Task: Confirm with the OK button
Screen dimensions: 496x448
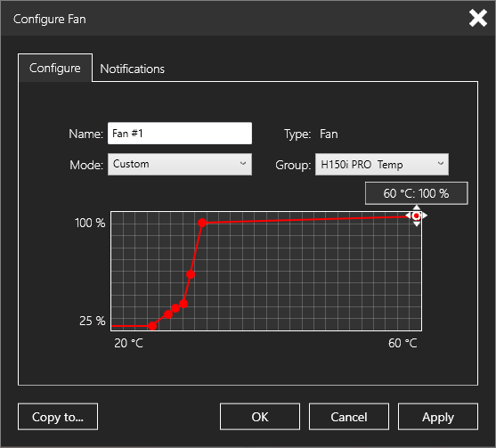Action: click(x=260, y=417)
